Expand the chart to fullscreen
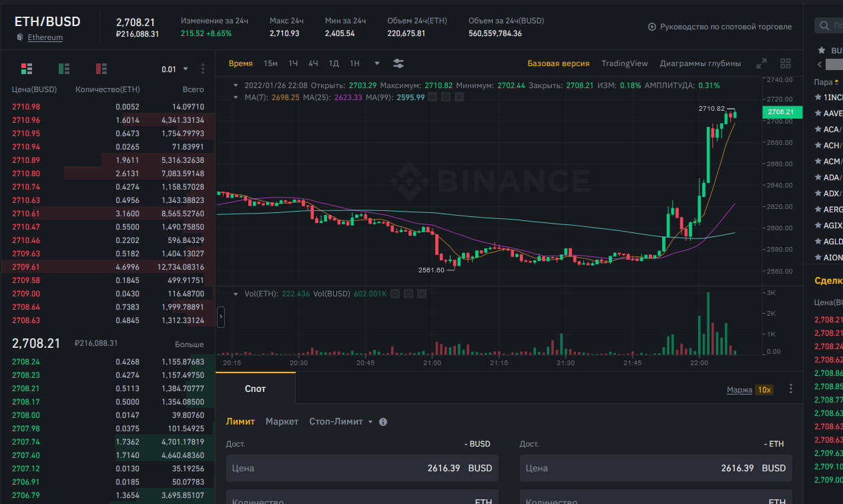The width and height of the screenshot is (843, 504). pyautogui.click(x=761, y=63)
